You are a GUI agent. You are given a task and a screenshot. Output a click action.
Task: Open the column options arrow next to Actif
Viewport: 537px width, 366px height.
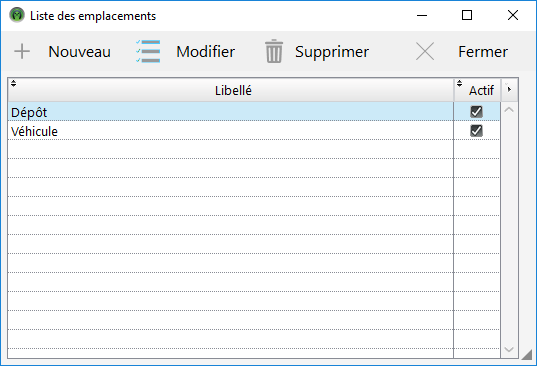(509, 90)
